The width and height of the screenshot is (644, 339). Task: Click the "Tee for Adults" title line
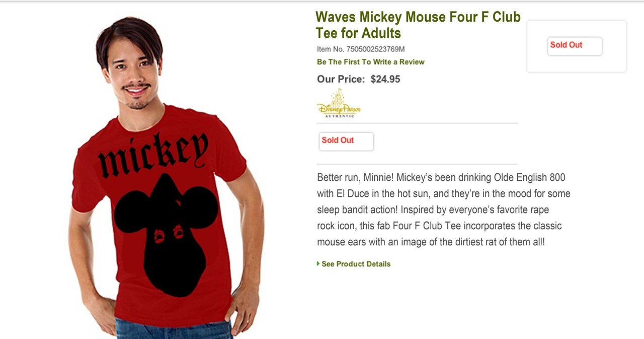point(358,33)
